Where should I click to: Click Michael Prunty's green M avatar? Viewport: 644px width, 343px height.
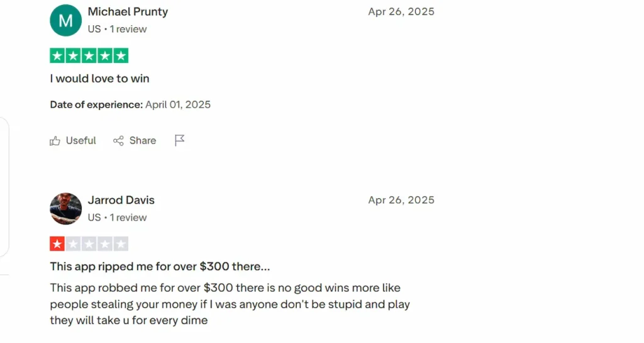65,20
